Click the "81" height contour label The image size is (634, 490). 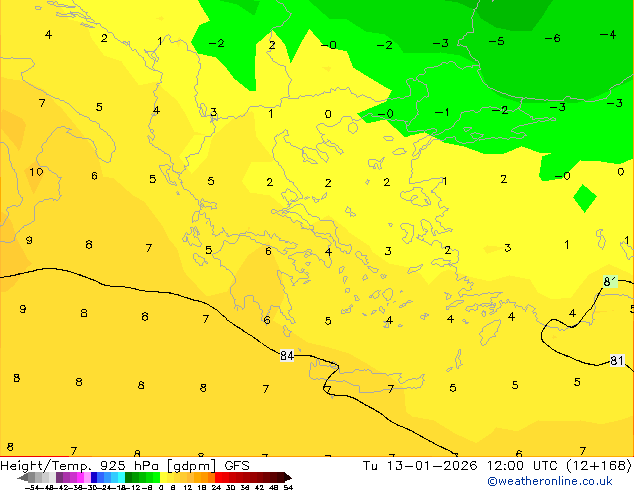tap(617, 360)
